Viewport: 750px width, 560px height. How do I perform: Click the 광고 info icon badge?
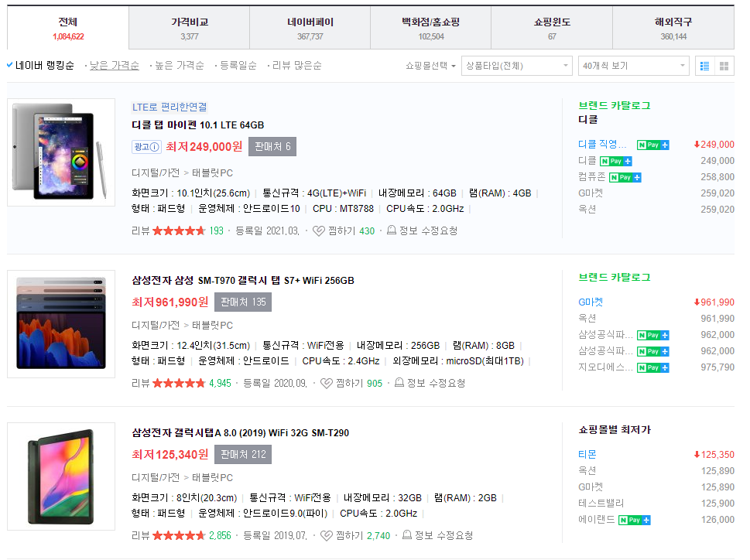point(146,147)
